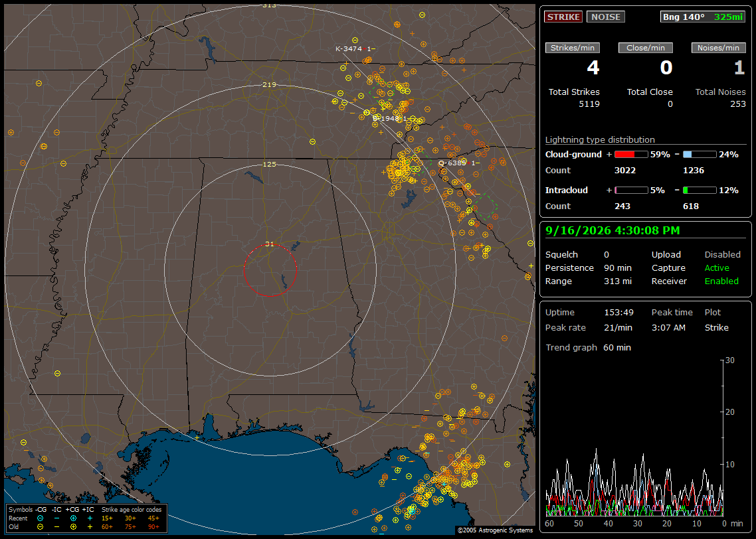Click the green date and time display
The height and width of the screenshot is (539, 756).
coord(613,230)
